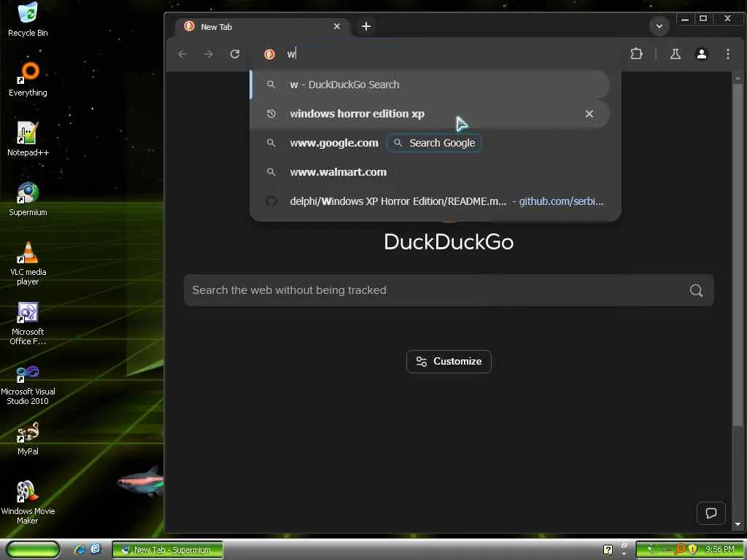The width and height of the screenshot is (747, 560).
Task: Click the DuckDuckGo logo text
Action: pos(449,242)
